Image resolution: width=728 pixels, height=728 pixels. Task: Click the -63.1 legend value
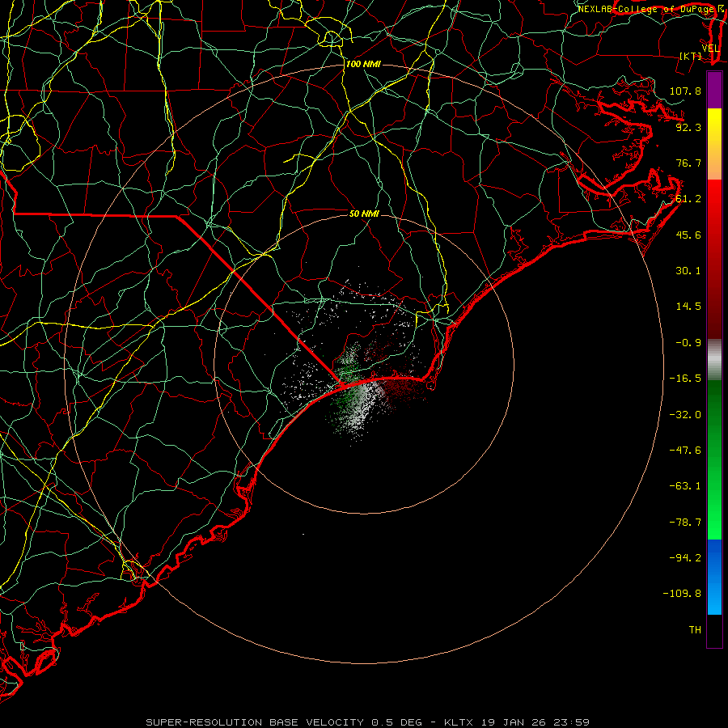click(685, 486)
